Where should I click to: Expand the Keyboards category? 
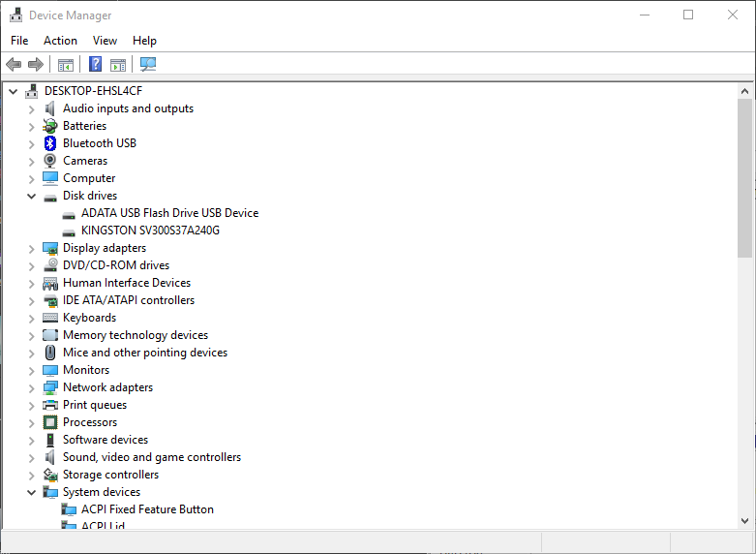pyautogui.click(x=31, y=319)
